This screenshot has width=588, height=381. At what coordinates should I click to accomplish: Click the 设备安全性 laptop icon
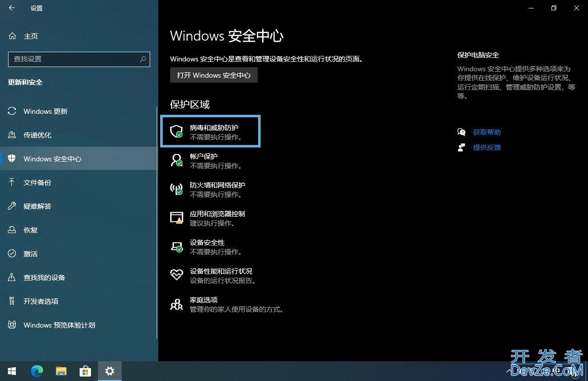pos(176,246)
